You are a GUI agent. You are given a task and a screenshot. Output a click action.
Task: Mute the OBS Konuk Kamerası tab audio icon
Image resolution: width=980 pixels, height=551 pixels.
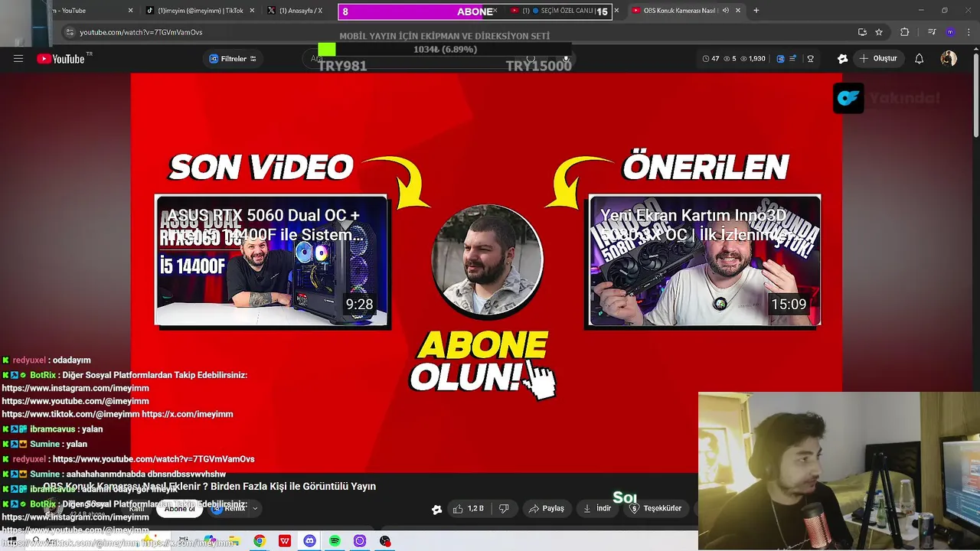click(x=725, y=11)
